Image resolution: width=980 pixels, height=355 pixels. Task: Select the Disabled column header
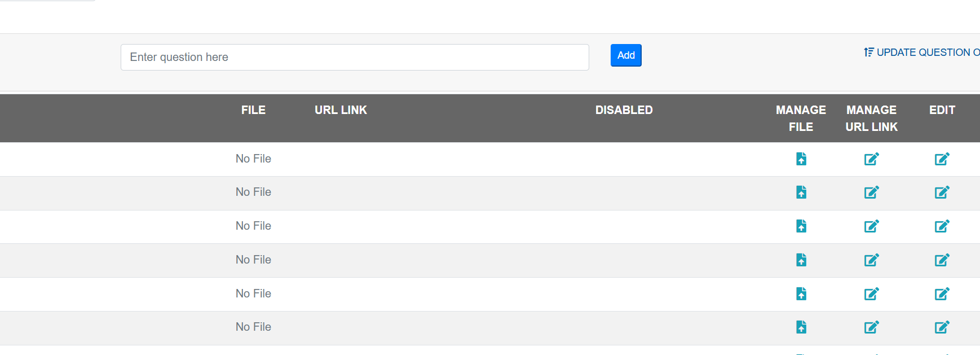coord(624,110)
